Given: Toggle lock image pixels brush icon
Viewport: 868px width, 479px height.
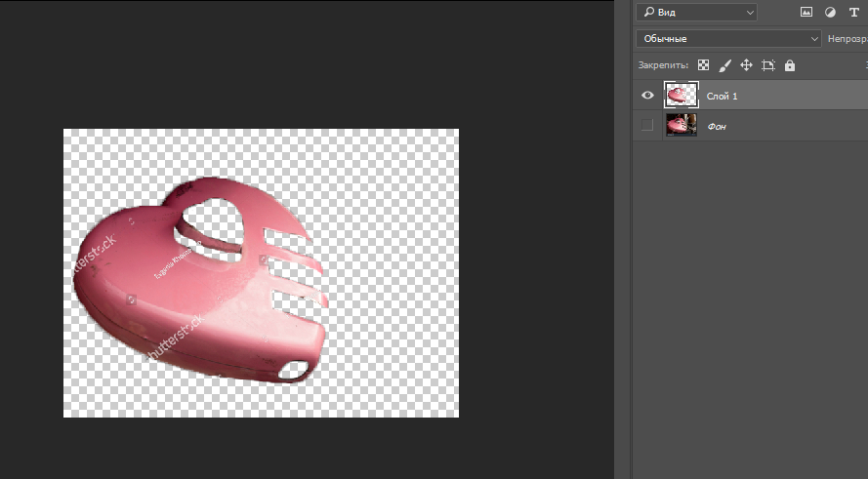Looking at the screenshot, I should pyautogui.click(x=724, y=65).
